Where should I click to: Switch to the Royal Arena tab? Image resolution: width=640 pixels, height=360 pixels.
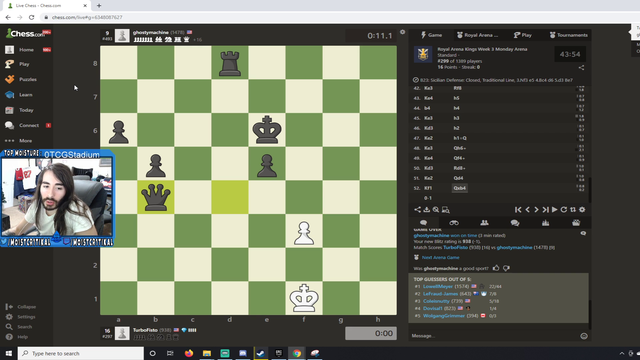[x=477, y=35]
